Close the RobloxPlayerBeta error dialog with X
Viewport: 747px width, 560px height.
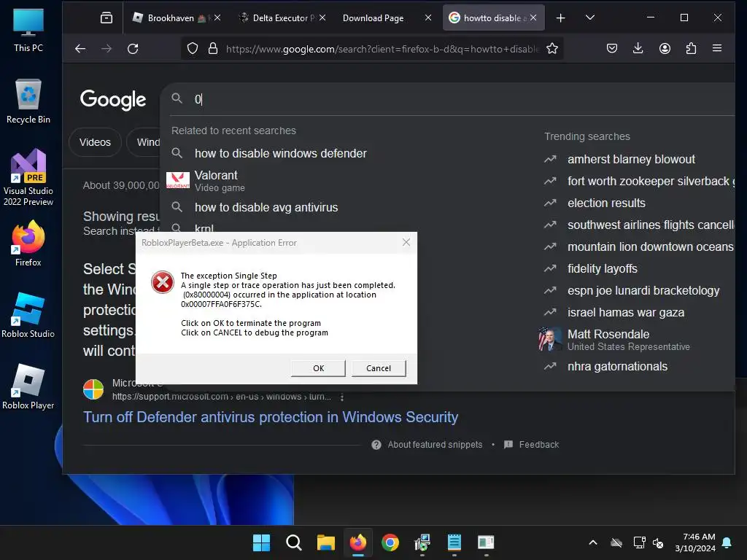(x=406, y=242)
